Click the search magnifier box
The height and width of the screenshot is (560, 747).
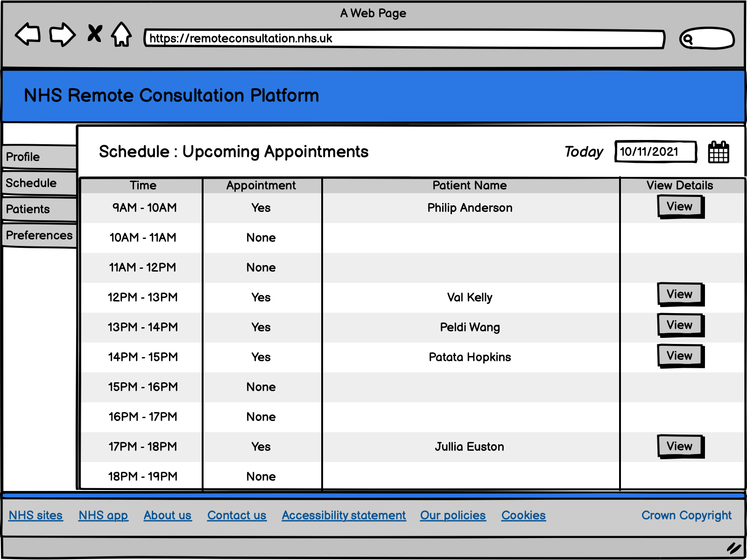tap(707, 38)
